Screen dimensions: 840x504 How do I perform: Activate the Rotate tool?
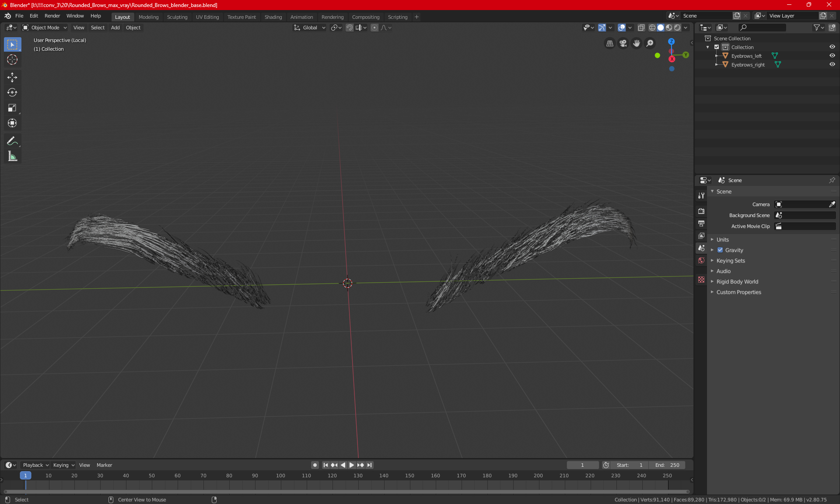point(12,93)
